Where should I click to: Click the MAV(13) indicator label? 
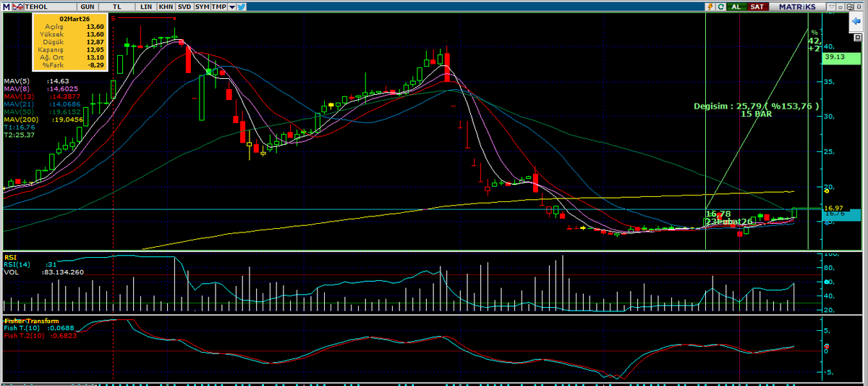pyautogui.click(x=17, y=96)
